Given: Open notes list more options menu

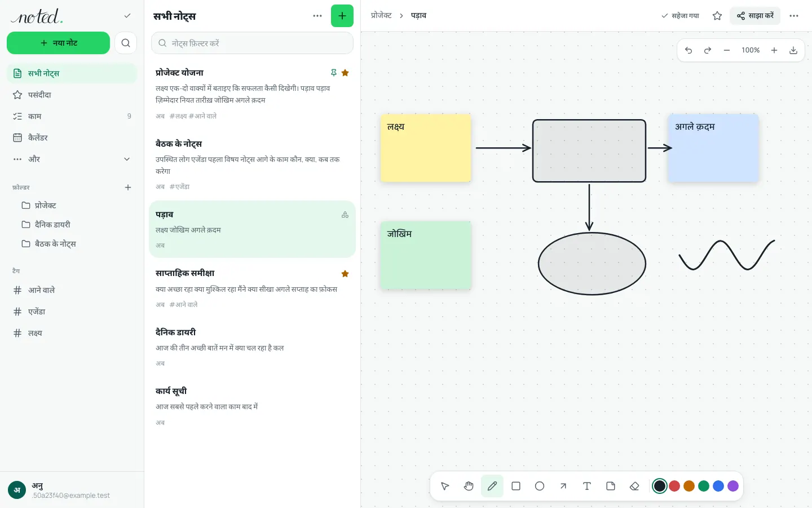Looking at the screenshot, I should (317, 16).
